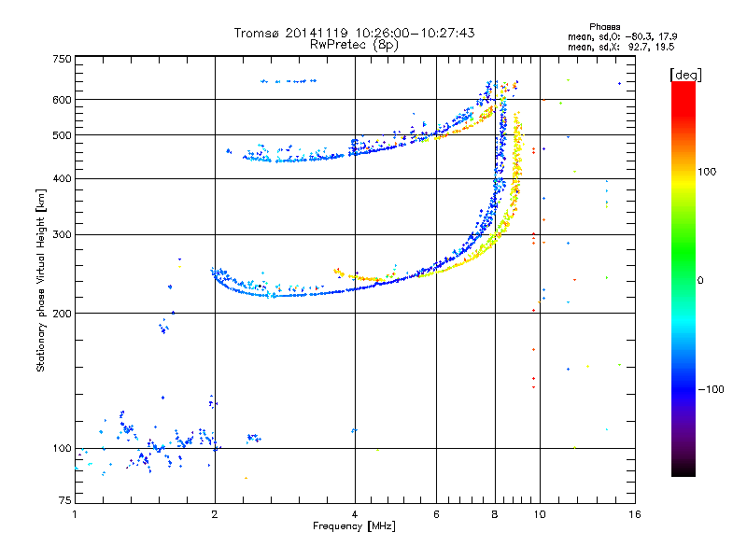Click the y-axis tick label "400"
The width and height of the screenshot is (747, 560).
62,178
